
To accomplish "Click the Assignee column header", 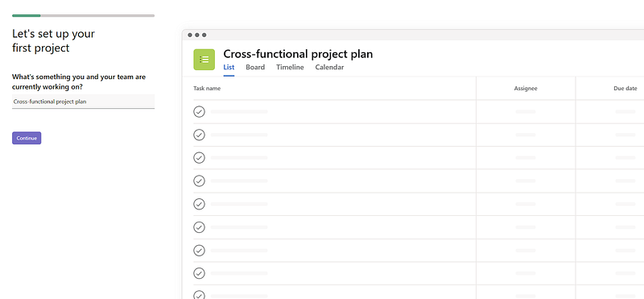I will [x=526, y=89].
